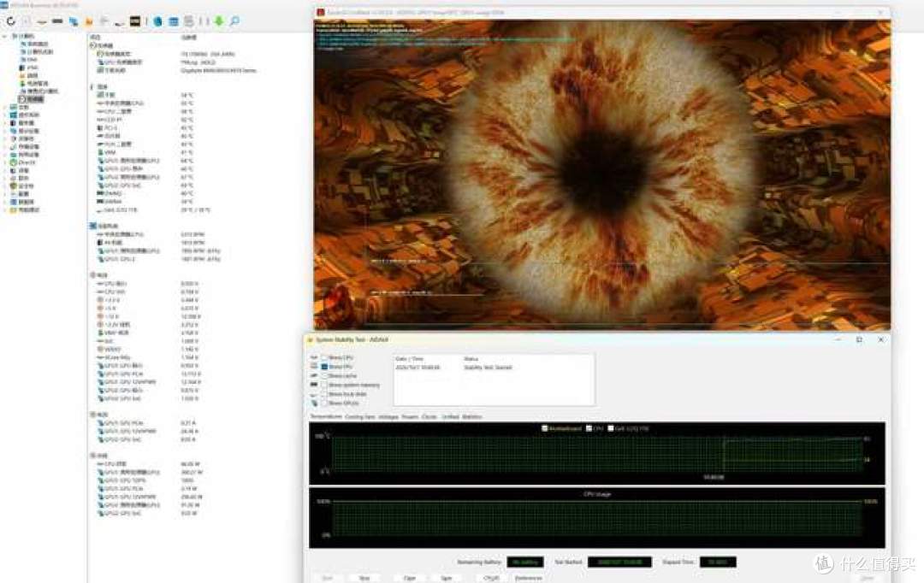Click the refresh icon in AIDA64 toolbar

click(10, 21)
